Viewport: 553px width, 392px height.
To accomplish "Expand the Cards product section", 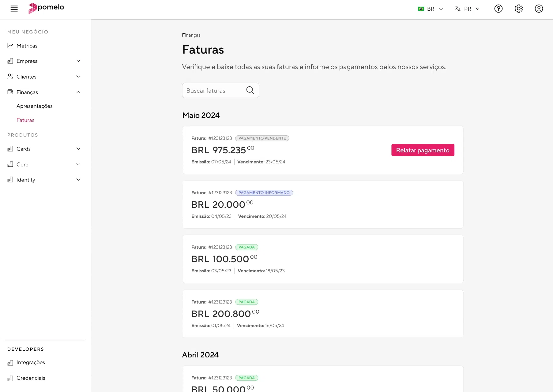I will [78, 149].
